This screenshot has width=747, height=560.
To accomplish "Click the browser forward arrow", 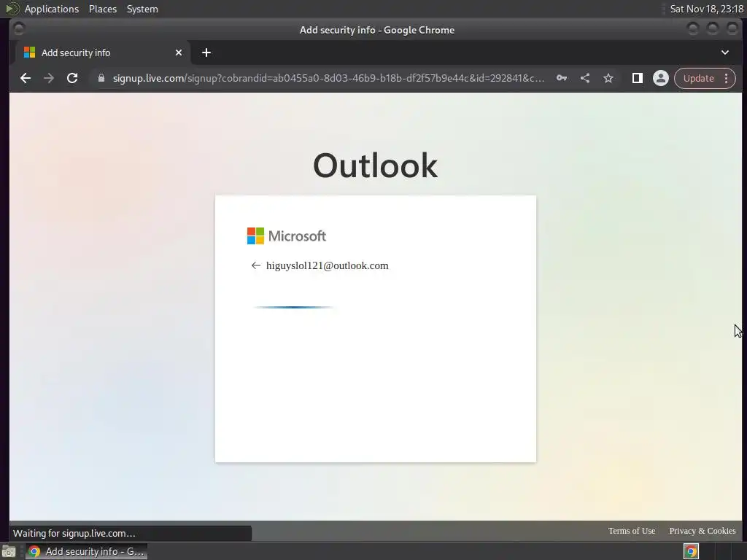I will (49, 78).
